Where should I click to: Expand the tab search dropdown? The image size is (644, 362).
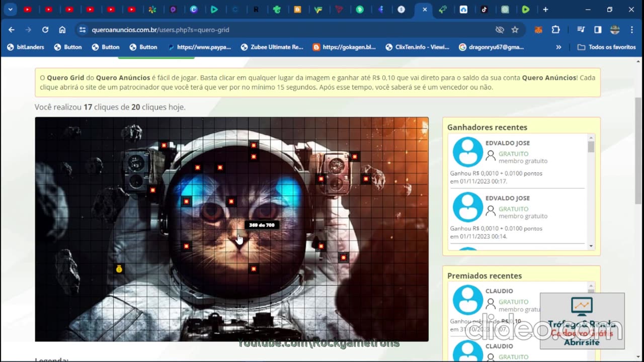pyautogui.click(x=10, y=9)
